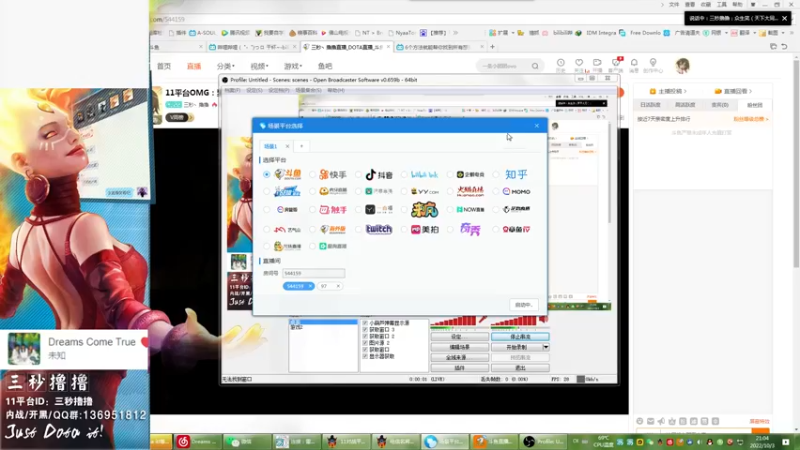
Task: Click the MOMO logo
Action: pyautogui.click(x=516, y=191)
